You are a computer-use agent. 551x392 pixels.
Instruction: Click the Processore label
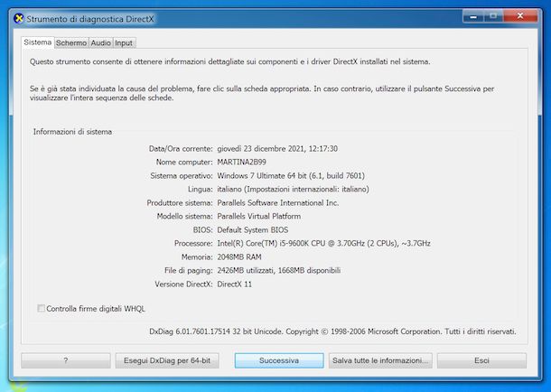[193, 243]
